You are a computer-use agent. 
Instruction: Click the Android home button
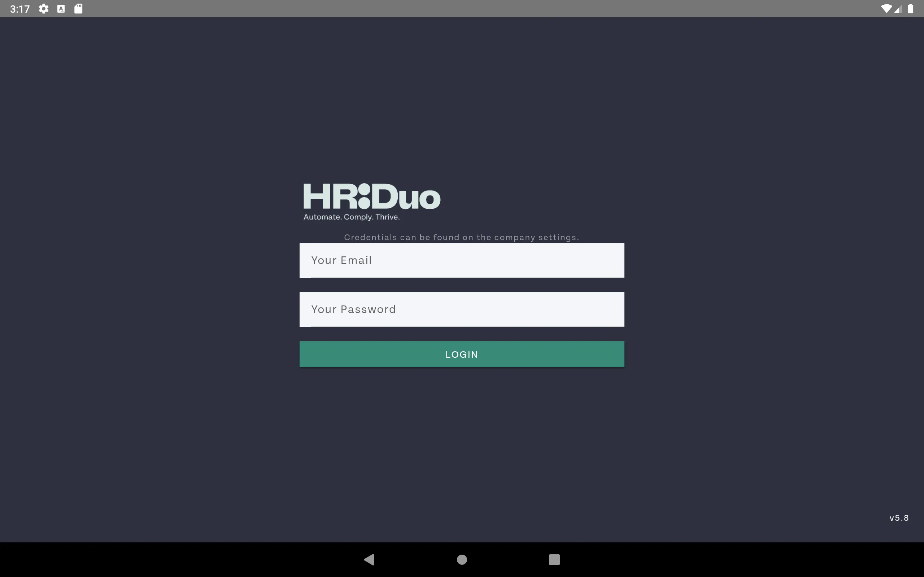click(462, 558)
